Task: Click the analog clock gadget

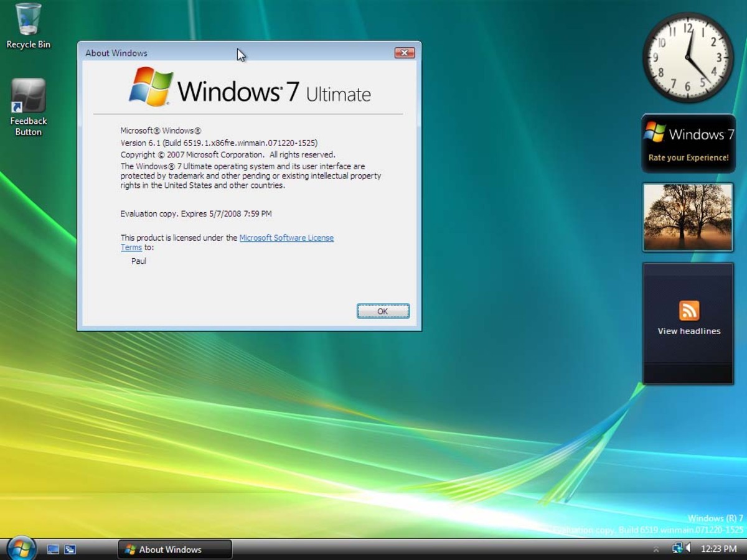Action: pos(688,57)
